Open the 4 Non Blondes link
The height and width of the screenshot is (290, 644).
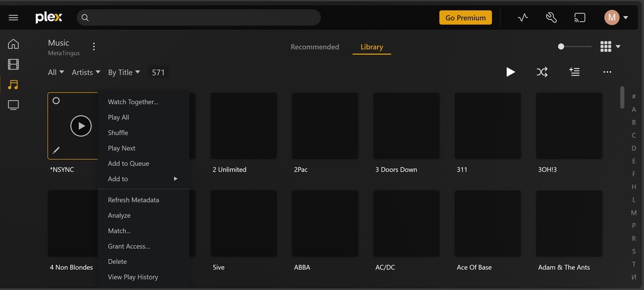coord(71,267)
